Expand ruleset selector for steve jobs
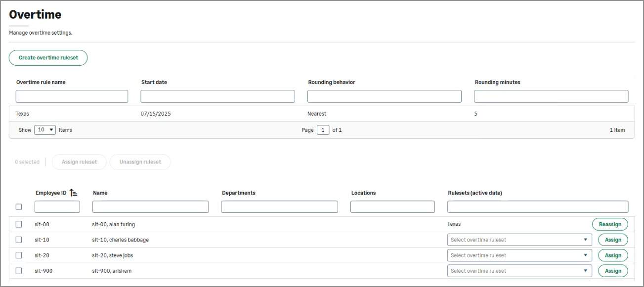This screenshot has width=644, height=287. (x=519, y=255)
